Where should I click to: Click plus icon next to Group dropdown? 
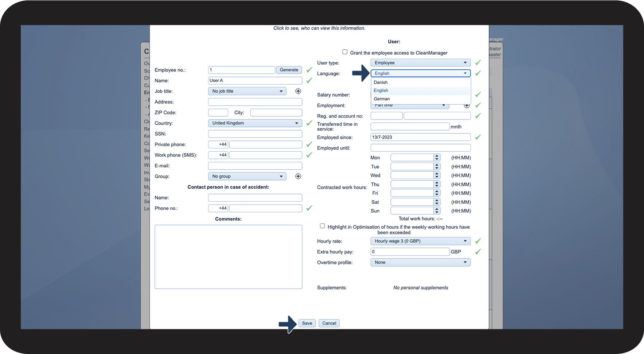[298, 176]
